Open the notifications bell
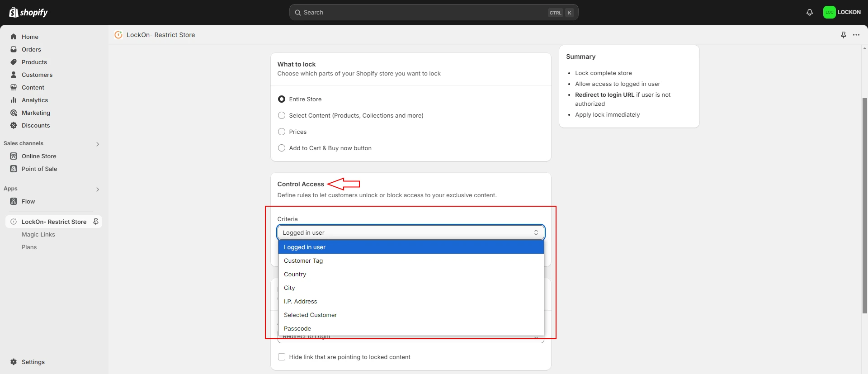The width and height of the screenshot is (868, 374). [809, 12]
